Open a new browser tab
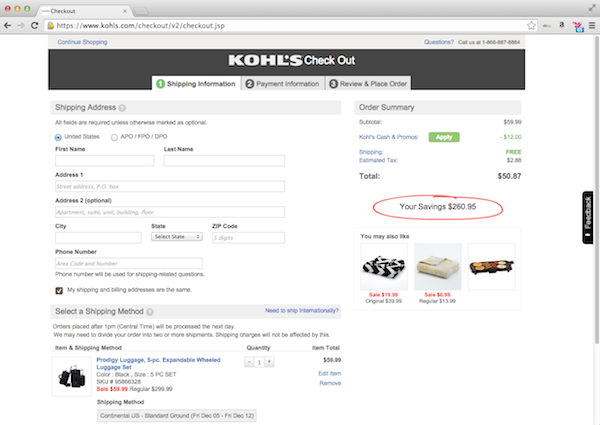The height and width of the screenshot is (425, 600). tap(141, 11)
